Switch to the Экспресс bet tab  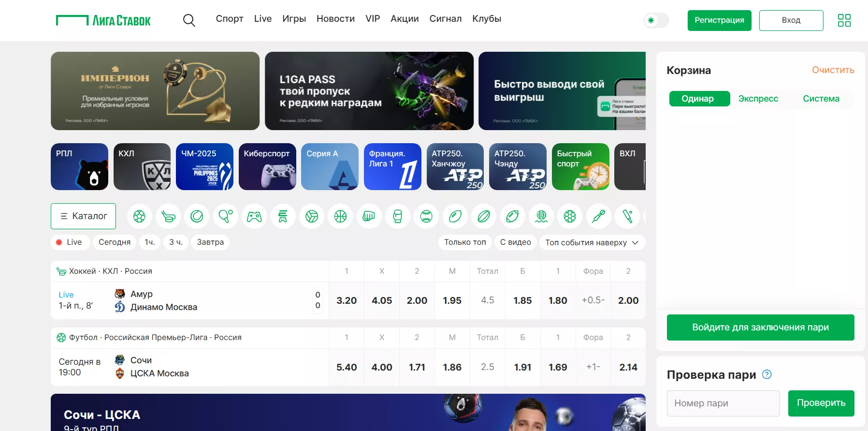pyautogui.click(x=758, y=99)
